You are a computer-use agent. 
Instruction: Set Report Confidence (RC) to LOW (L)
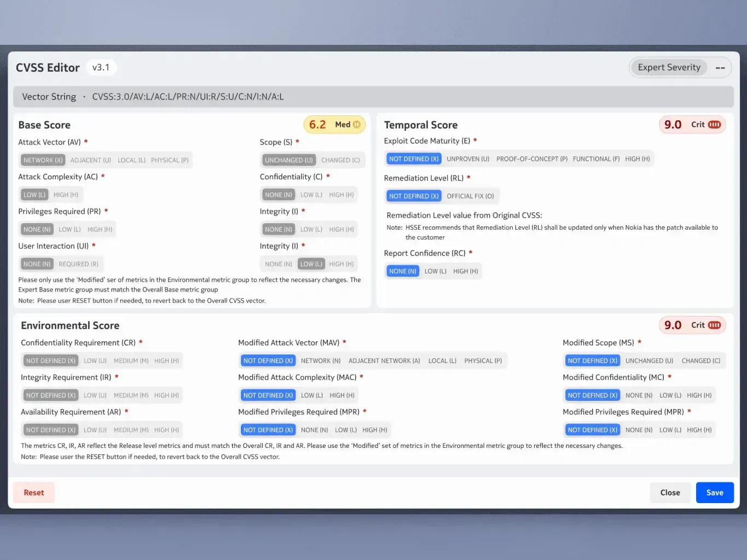tap(436, 271)
